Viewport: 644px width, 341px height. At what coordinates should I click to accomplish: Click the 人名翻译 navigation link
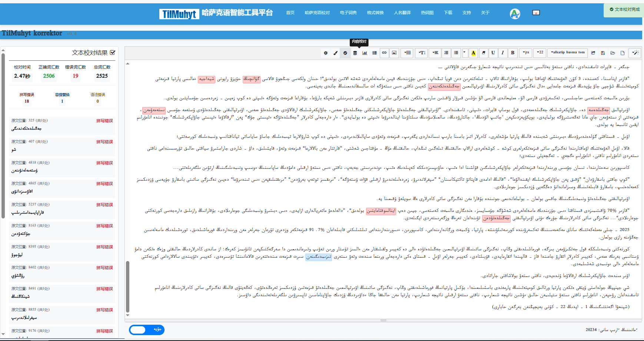point(402,13)
